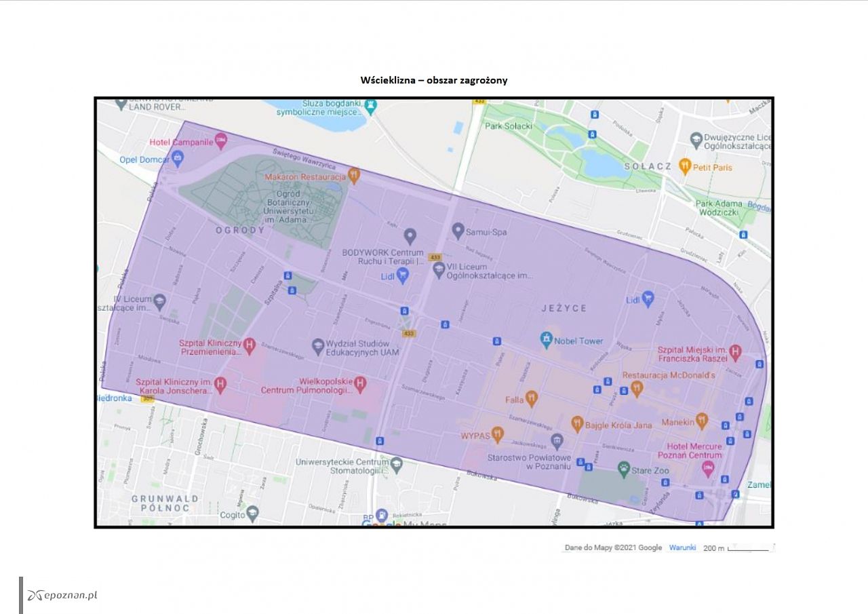
Task: Click the Lidl cart icon in Jeżyce east
Action: point(648,299)
